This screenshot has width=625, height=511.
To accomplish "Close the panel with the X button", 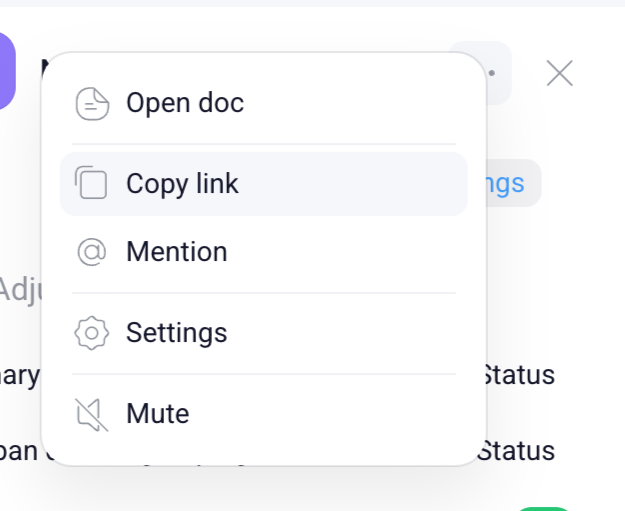I will click(559, 73).
